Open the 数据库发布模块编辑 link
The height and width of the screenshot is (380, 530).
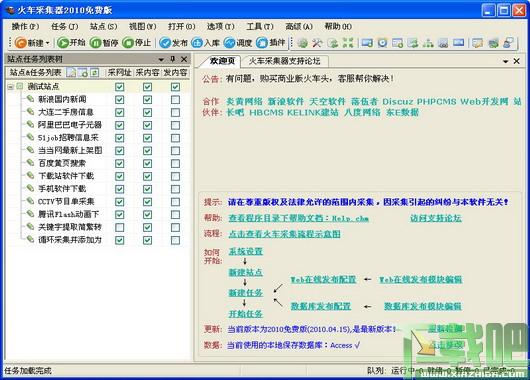pos(423,306)
